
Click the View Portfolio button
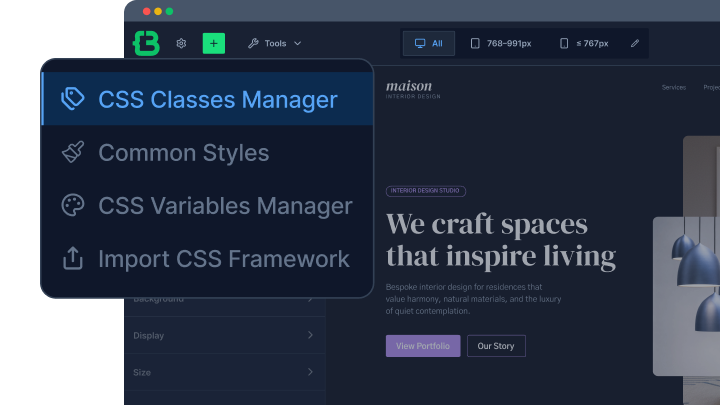[x=423, y=346]
